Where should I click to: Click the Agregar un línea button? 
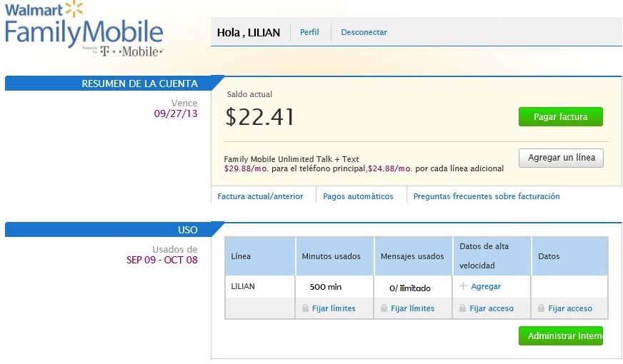(x=561, y=158)
